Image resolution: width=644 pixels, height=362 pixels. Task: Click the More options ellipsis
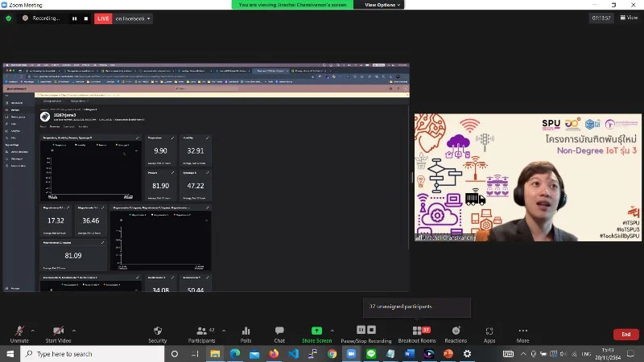523,332
